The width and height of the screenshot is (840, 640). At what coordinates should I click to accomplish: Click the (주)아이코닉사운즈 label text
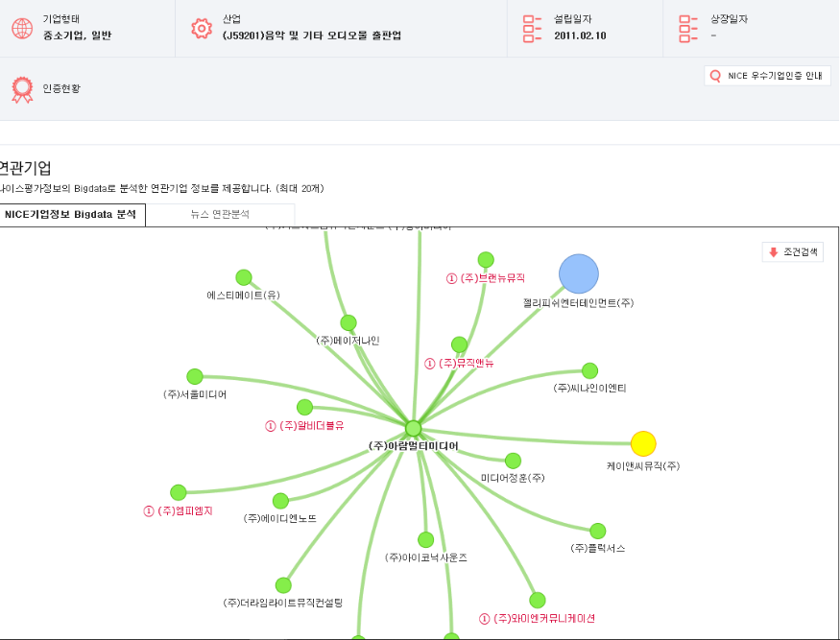(426, 557)
